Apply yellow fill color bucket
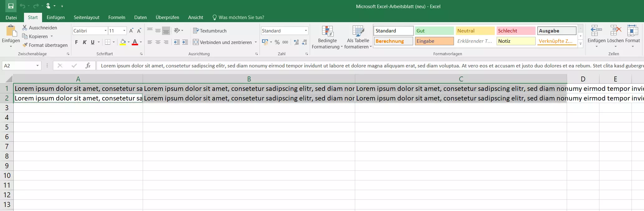 pyautogui.click(x=123, y=42)
